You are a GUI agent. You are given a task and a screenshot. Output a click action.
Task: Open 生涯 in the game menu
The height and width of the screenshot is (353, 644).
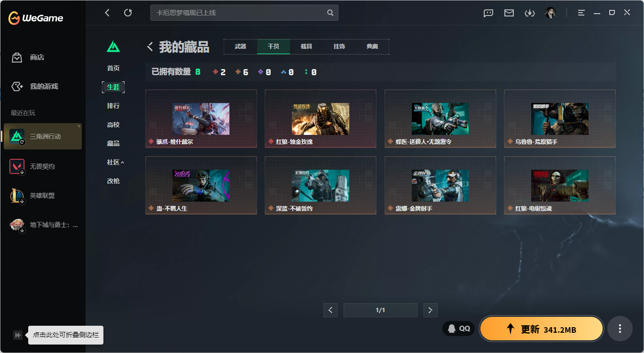click(113, 87)
